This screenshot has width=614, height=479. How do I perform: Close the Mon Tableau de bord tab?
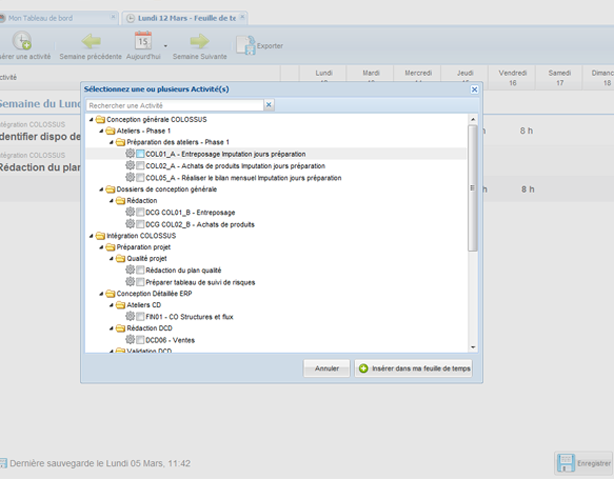[x=113, y=17]
